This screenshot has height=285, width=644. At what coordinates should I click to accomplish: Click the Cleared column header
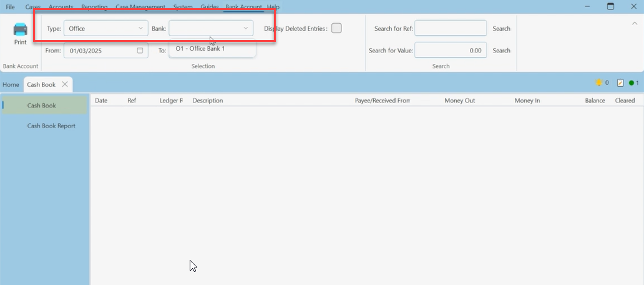(x=625, y=101)
